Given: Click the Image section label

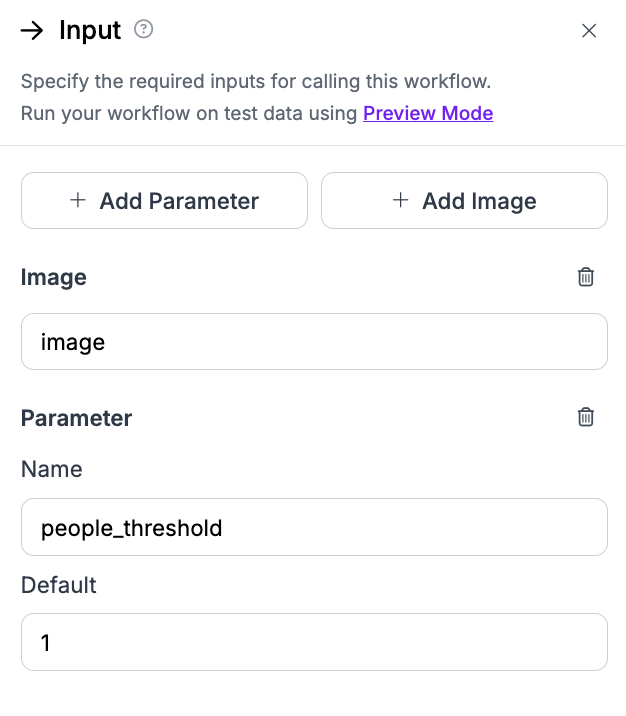Looking at the screenshot, I should pos(54,277).
